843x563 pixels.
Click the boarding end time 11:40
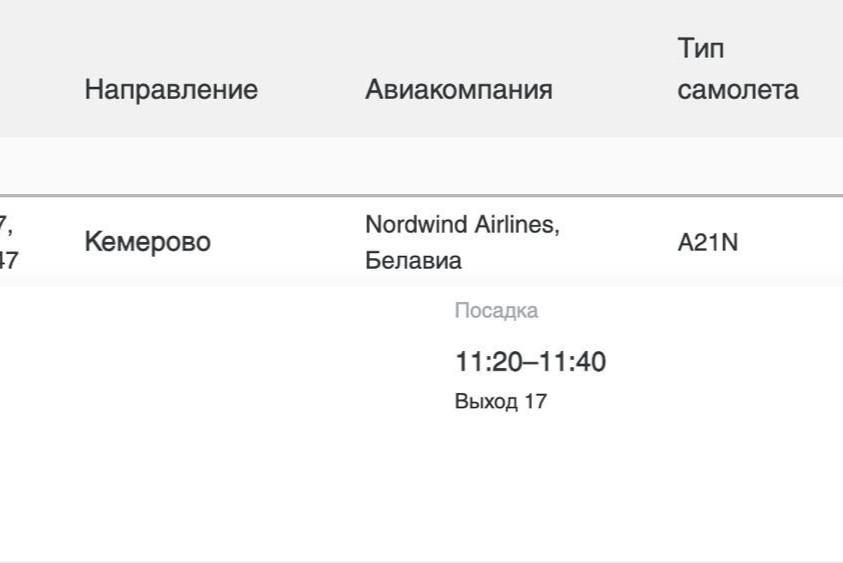tap(573, 362)
